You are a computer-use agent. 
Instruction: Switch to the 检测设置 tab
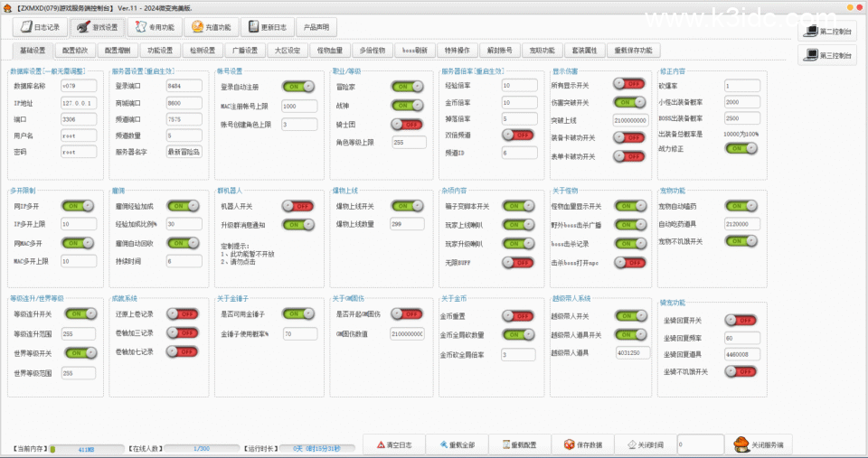pyautogui.click(x=203, y=51)
